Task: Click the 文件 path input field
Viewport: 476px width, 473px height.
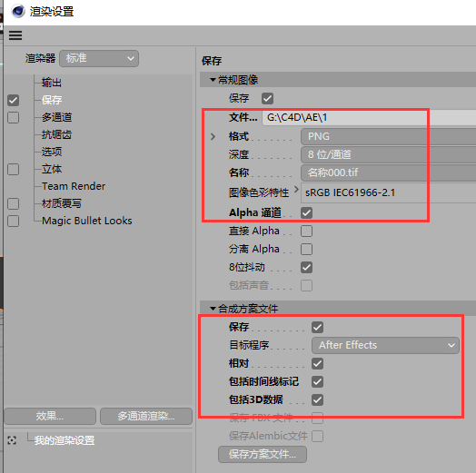Action: (369, 117)
